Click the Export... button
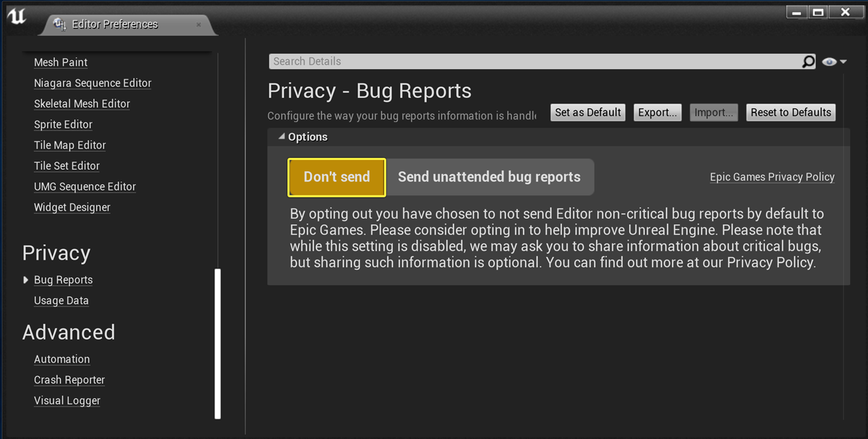 click(x=657, y=113)
